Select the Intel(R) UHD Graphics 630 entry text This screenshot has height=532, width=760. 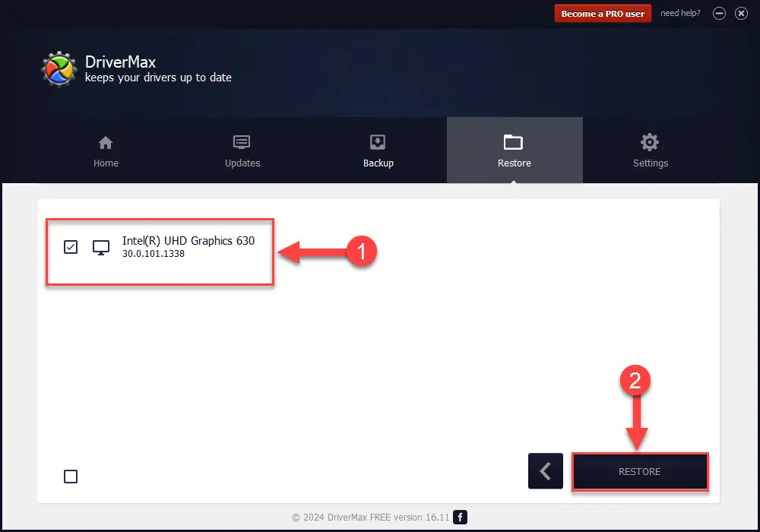point(188,241)
